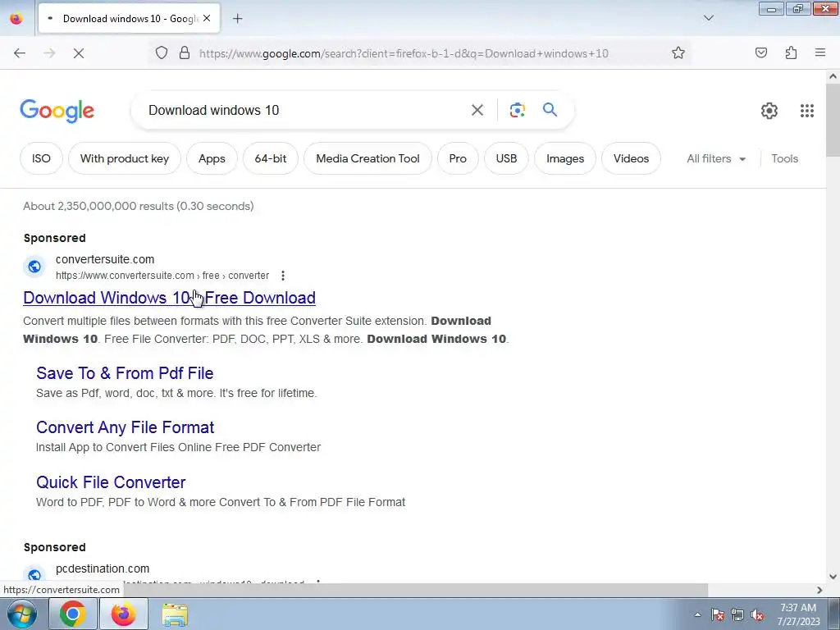Expand the All filters dropdown
Viewport: 840px width, 630px height.
[716, 158]
